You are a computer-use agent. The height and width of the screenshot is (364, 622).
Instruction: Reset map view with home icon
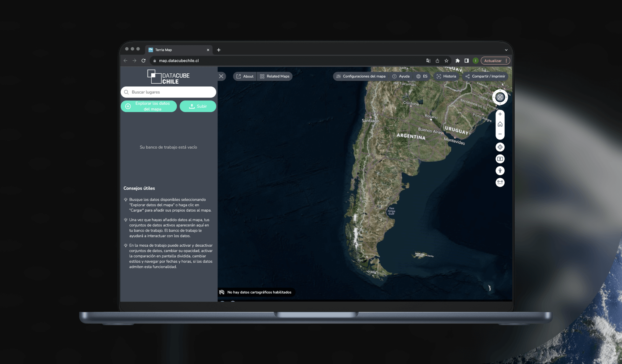[500, 124]
